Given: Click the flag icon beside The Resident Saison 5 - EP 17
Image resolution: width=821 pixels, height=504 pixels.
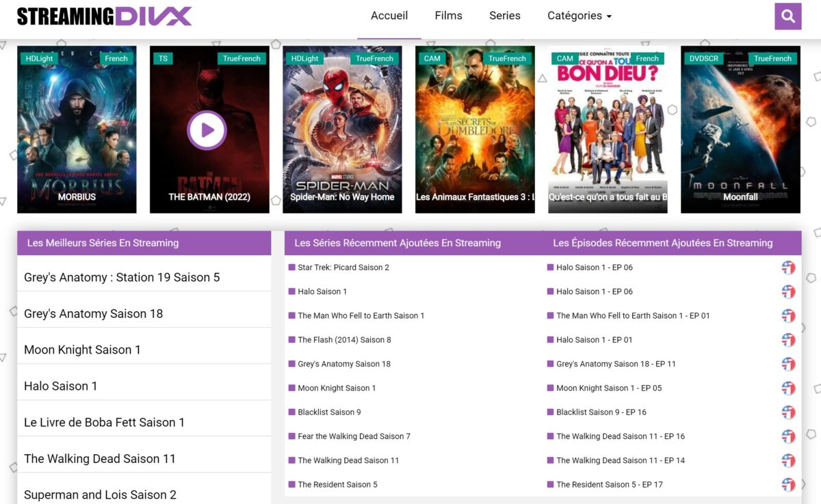Looking at the screenshot, I should coord(788,485).
